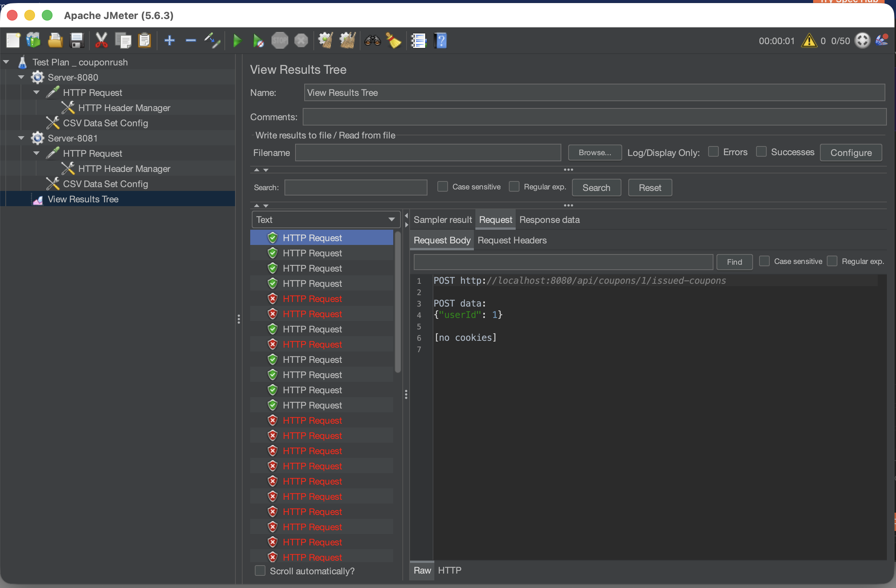Start the test with green play icon
The height and width of the screenshot is (588, 896).
click(x=237, y=40)
